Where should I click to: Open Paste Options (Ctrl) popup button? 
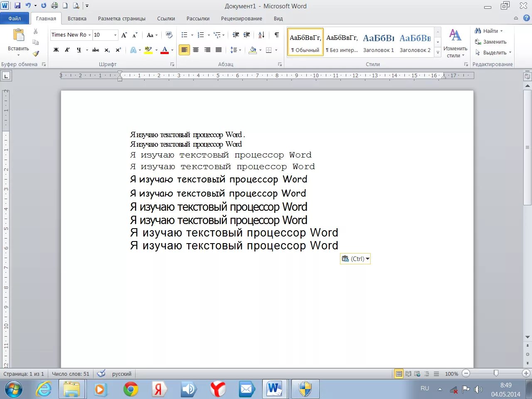point(355,259)
